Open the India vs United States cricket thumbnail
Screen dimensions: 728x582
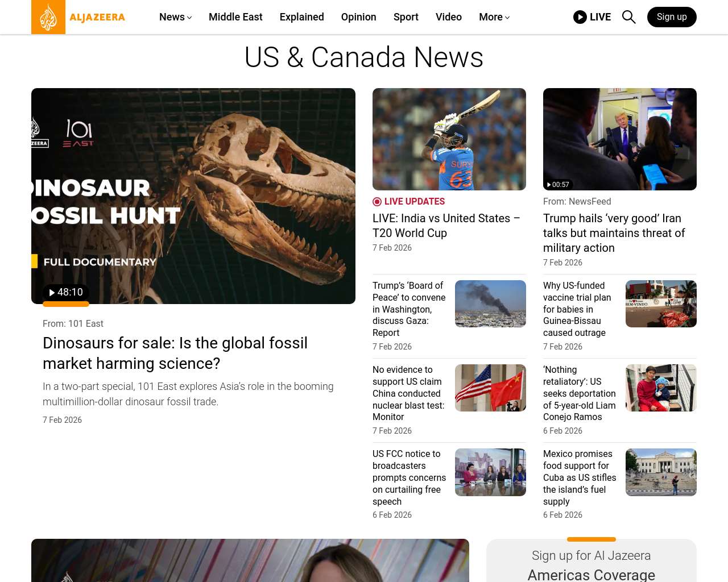pos(449,139)
